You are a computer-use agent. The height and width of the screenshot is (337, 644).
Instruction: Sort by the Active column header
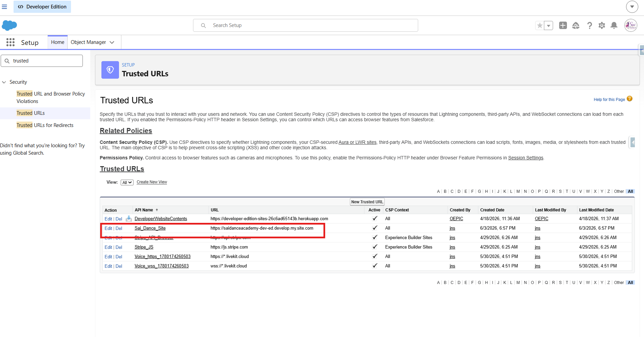[x=374, y=210]
